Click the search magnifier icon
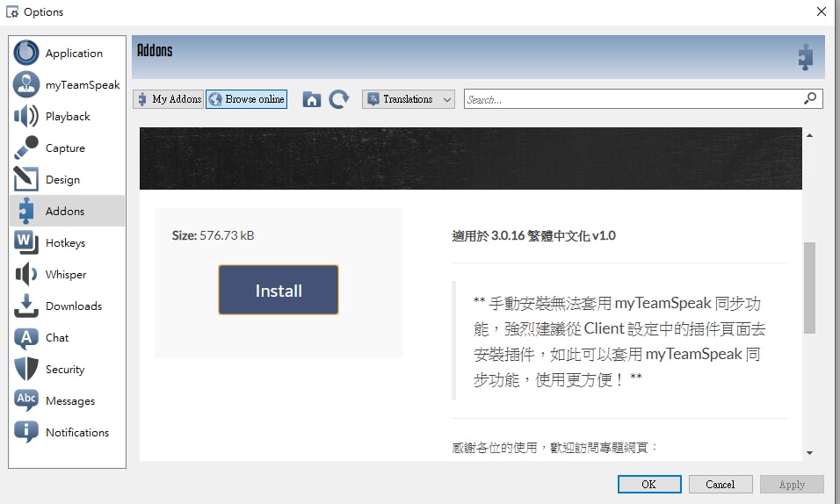 (810, 99)
